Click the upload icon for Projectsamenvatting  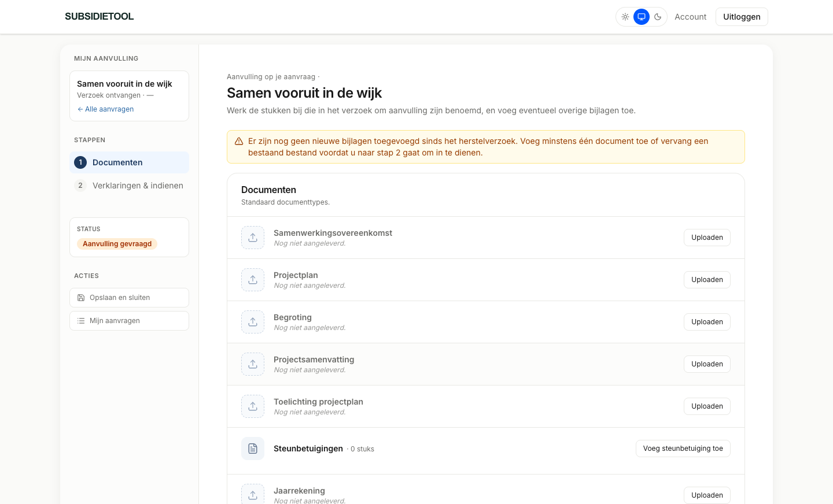coord(253,364)
